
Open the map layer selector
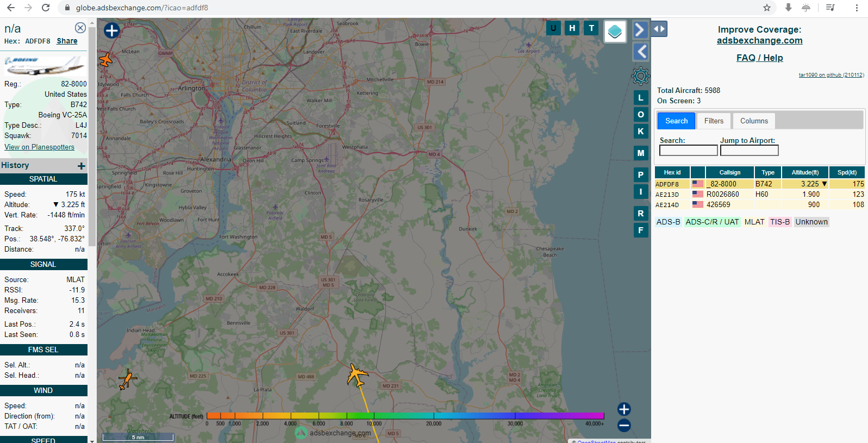point(615,32)
